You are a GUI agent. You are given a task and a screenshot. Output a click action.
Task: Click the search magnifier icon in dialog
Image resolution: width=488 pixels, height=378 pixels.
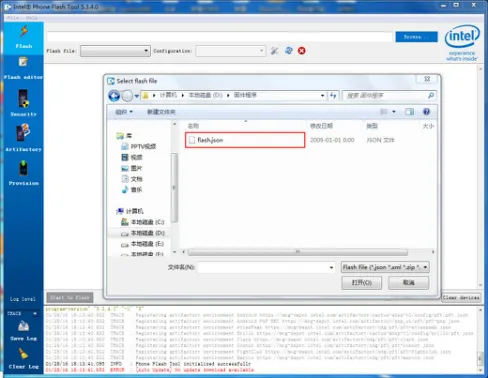pyautogui.click(x=431, y=96)
